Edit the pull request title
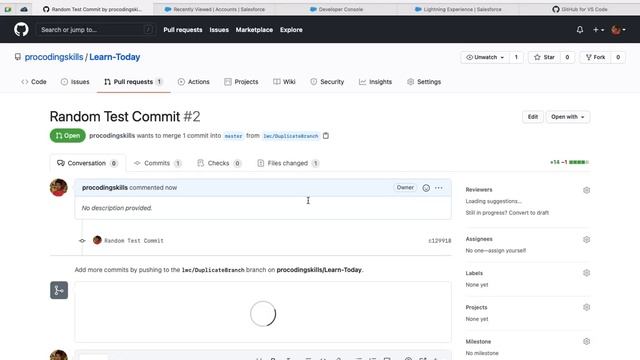The height and width of the screenshot is (360, 640). click(x=533, y=117)
